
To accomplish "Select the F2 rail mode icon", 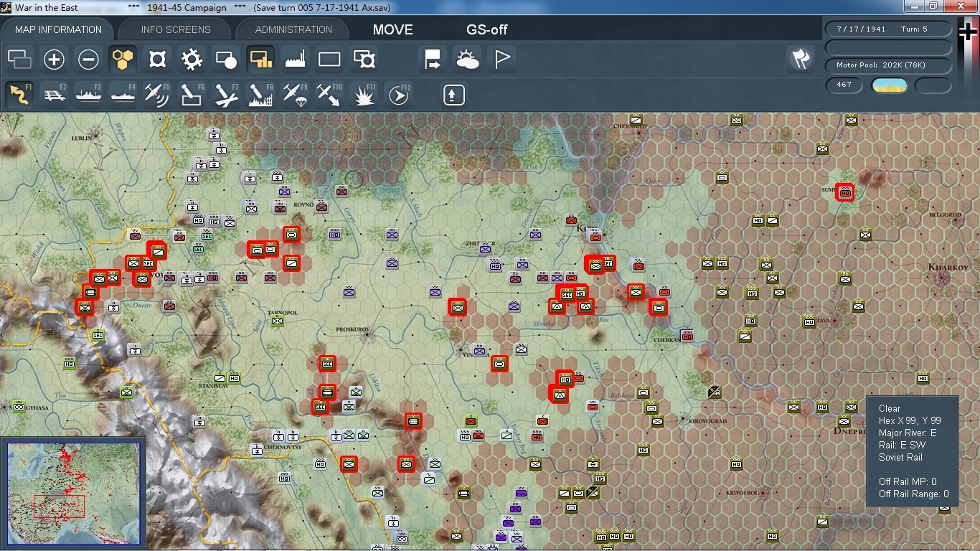I will point(54,95).
